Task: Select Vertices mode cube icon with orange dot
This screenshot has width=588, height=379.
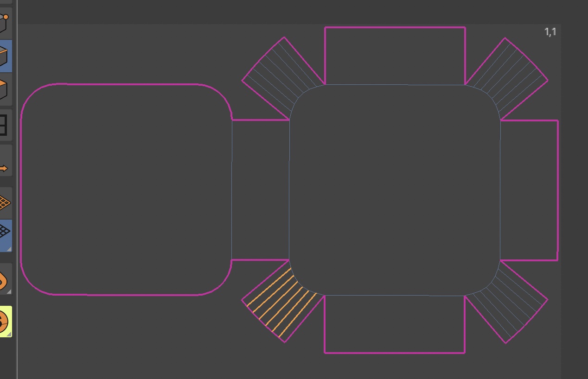Action: click(x=5, y=23)
